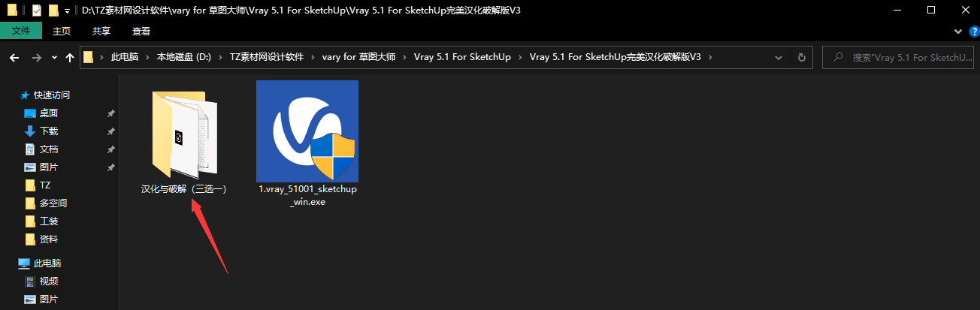Click the pin icon next to 文档
Image resolution: width=980 pixels, height=310 pixels.
pos(111,149)
